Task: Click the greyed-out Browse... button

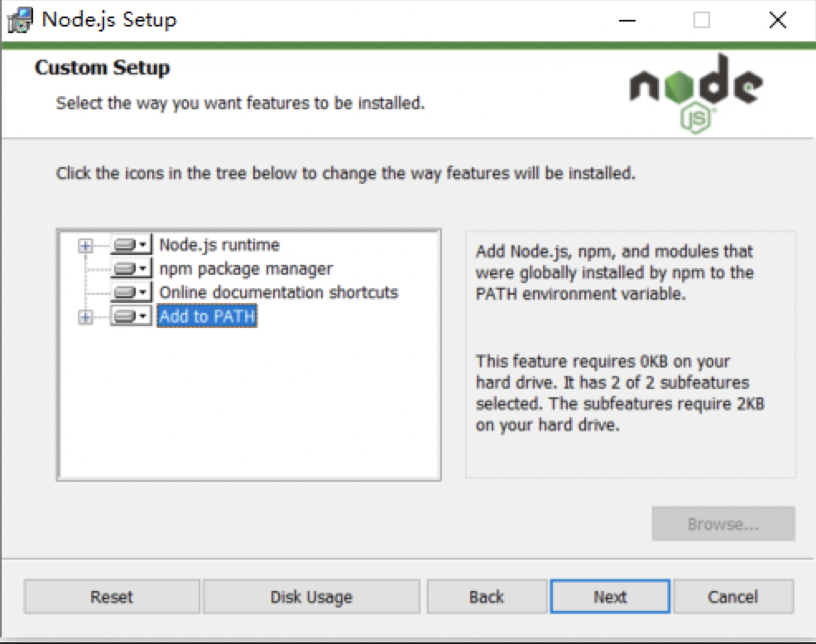Action: click(x=722, y=524)
